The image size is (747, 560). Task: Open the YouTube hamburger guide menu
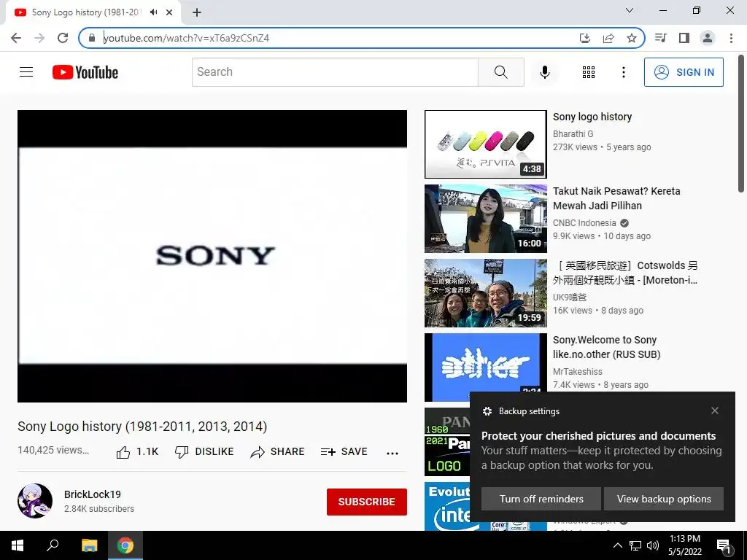(x=26, y=72)
